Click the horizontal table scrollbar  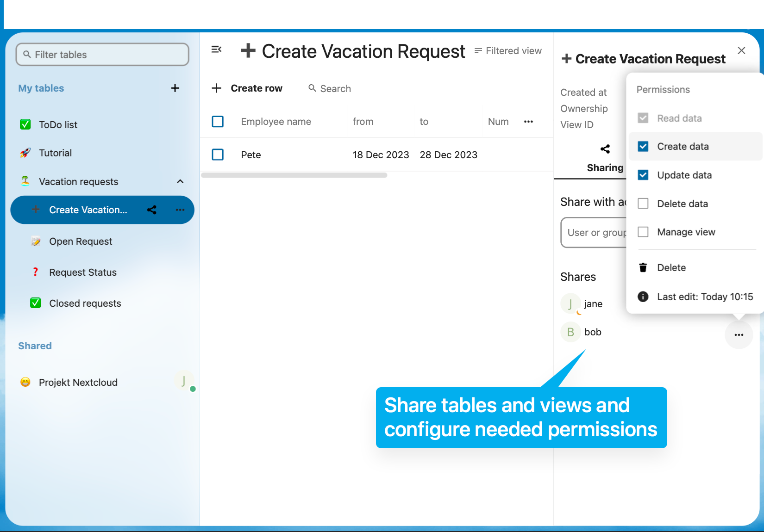pos(294,175)
